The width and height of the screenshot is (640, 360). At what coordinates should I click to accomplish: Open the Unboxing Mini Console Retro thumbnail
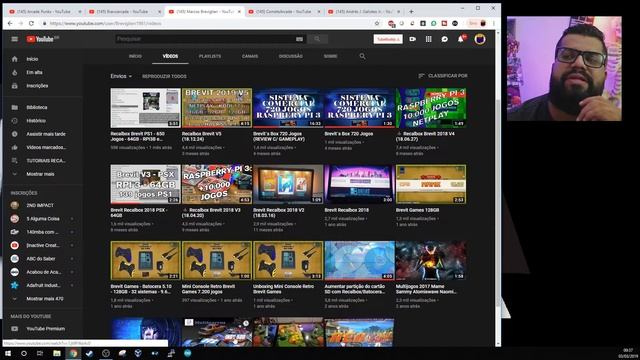click(288, 260)
